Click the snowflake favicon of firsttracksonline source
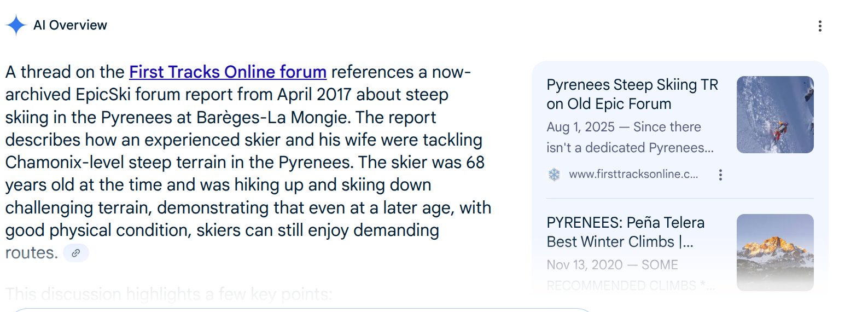This screenshot has width=868, height=312. point(554,175)
